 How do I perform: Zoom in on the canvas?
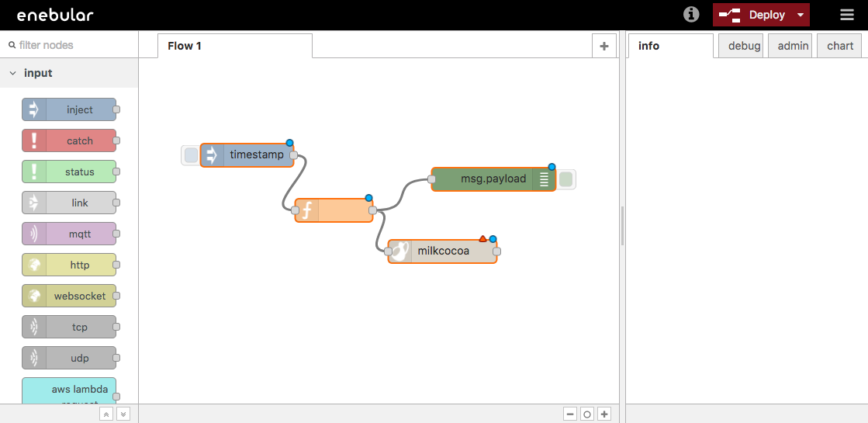tap(604, 414)
